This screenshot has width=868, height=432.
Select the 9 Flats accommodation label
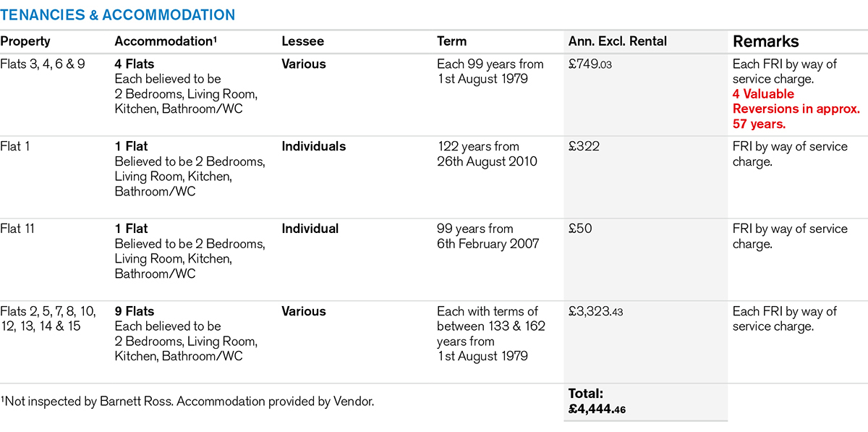pos(135,311)
